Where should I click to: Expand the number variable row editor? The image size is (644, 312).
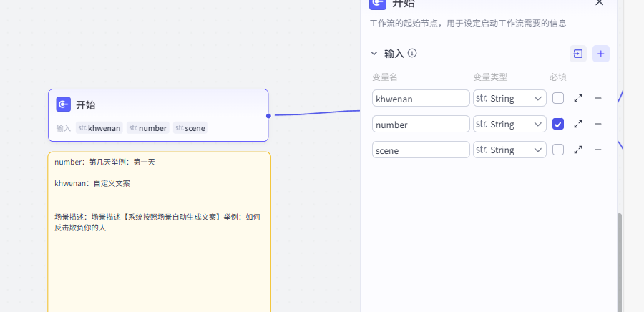pos(578,124)
